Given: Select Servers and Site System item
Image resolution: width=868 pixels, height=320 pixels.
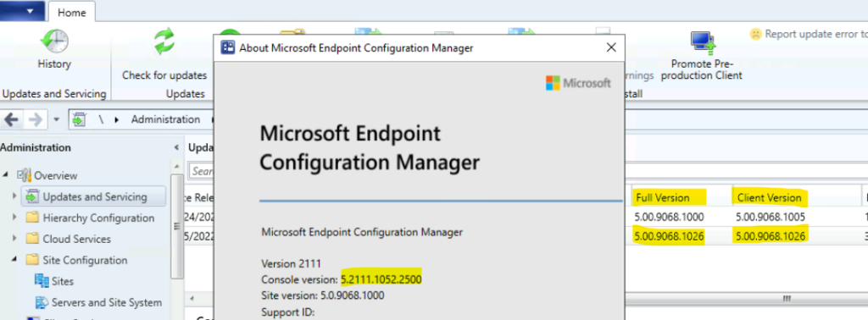Looking at the screenshot, I should pos(107,302).
